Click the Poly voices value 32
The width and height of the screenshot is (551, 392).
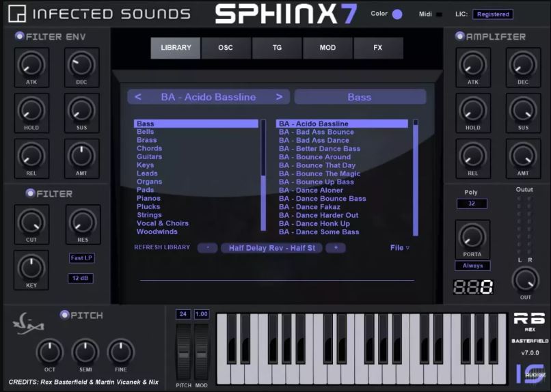coord(472,204)
